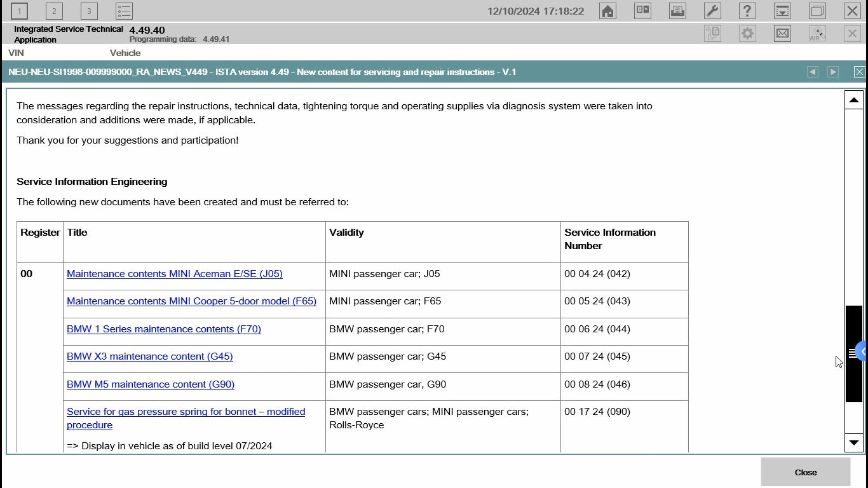Open the operations list icon
The height and width of the screenshot is (488, 868).
(124, 11)
